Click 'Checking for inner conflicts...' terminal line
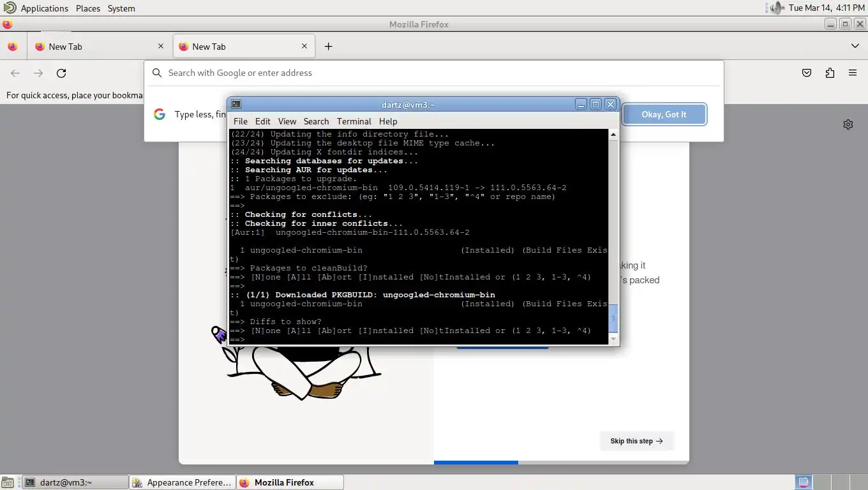This screenshot has height=490, width=868. (317, 223)
